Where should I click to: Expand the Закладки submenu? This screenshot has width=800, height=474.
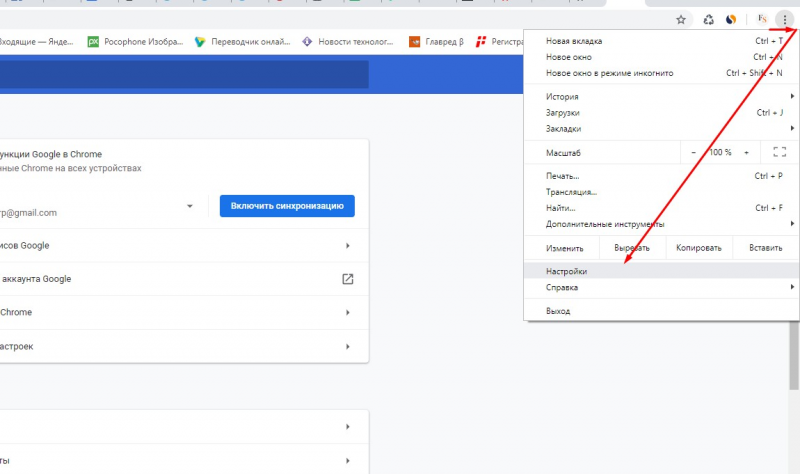pyautogui.click(x=661, y=129)
